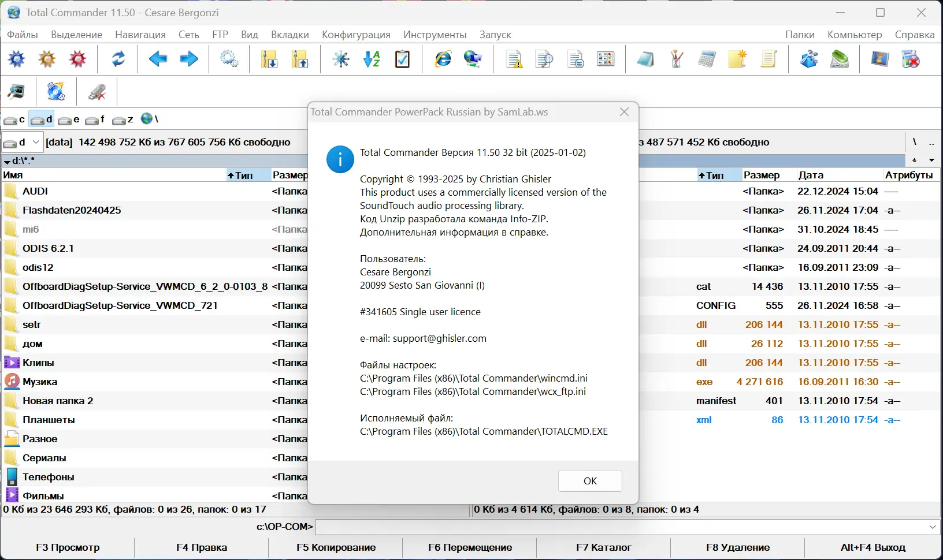This screenshot has height=560, width=943.
Task: Launch the Internet Explorer toolbar icon
Action: click(x=443, y=59)
